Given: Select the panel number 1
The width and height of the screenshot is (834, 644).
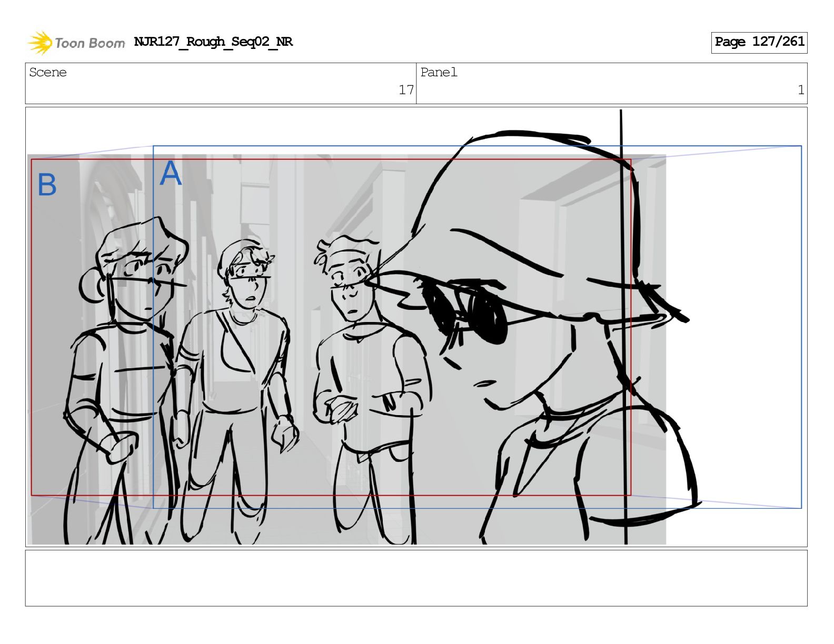Looking at the screenshot, I should [x=800, y=90].
